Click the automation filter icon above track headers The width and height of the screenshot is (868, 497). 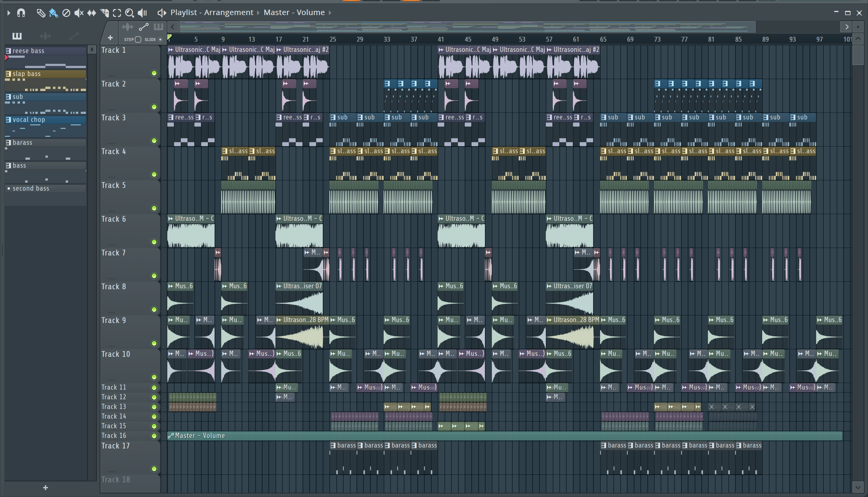coord(143,27)
